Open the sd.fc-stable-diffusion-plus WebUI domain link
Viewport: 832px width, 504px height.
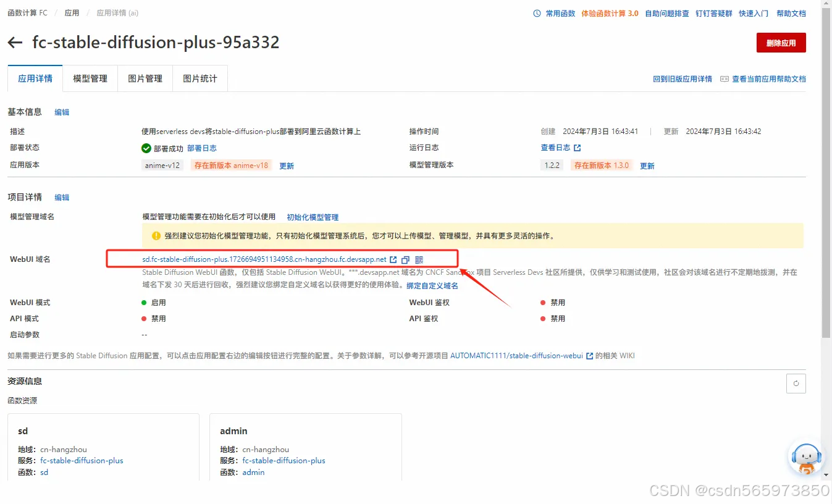click(x=264, y=259)
